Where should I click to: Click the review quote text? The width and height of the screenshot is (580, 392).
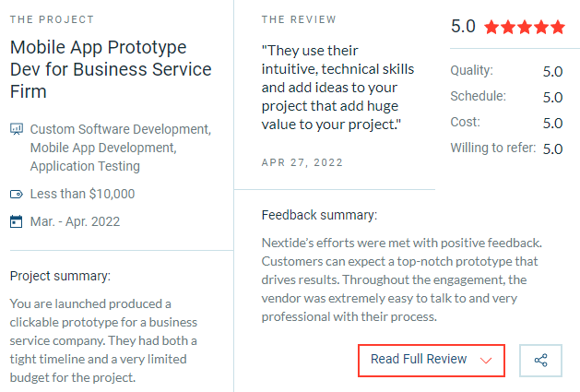[x=337, y=87]
